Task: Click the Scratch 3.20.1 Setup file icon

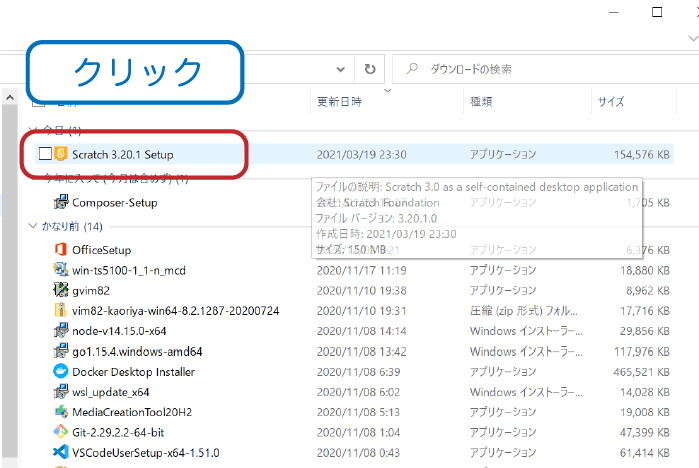Action: pyautogui.click(x=61, y=154)
